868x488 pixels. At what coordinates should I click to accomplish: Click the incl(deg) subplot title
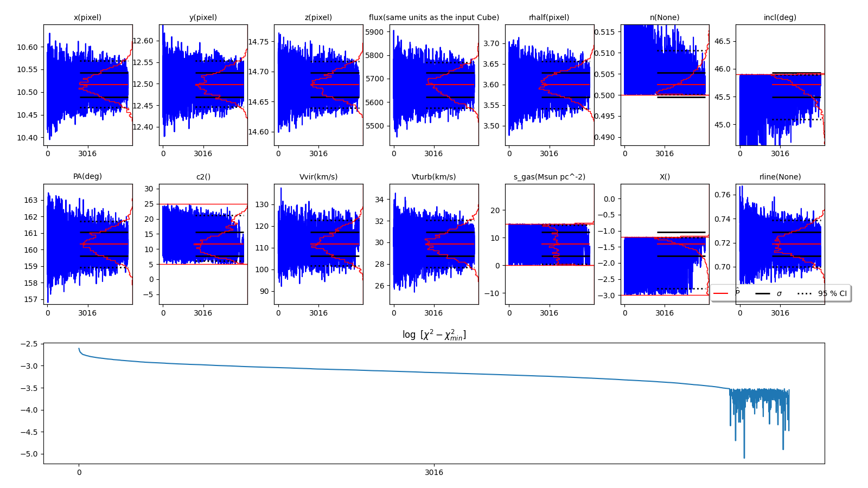pos(780,17)
